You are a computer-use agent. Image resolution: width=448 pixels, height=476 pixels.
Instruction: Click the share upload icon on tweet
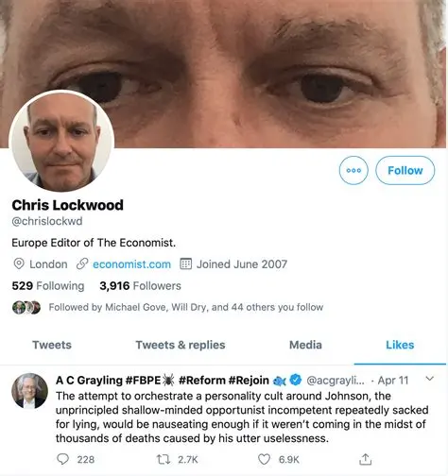(366, 459)
